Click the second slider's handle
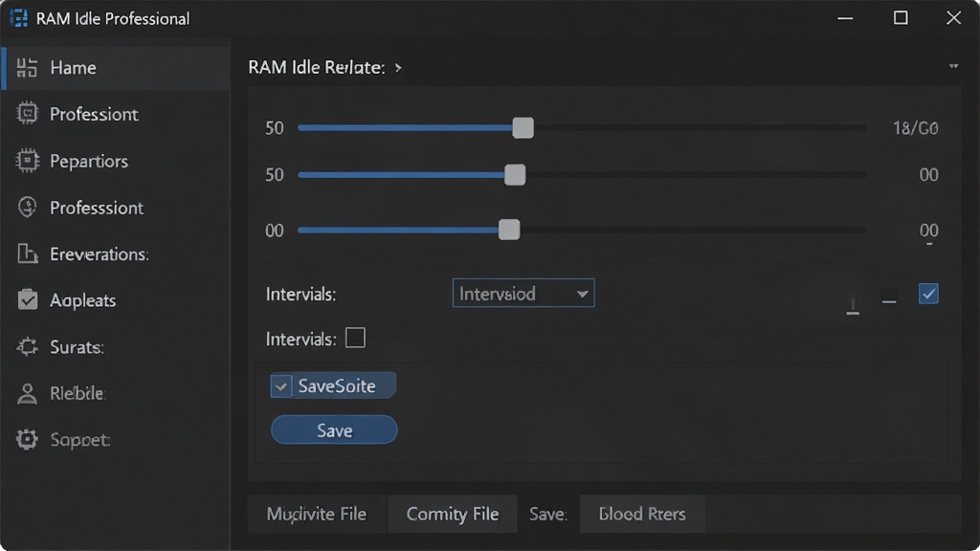 click(515, 175)
